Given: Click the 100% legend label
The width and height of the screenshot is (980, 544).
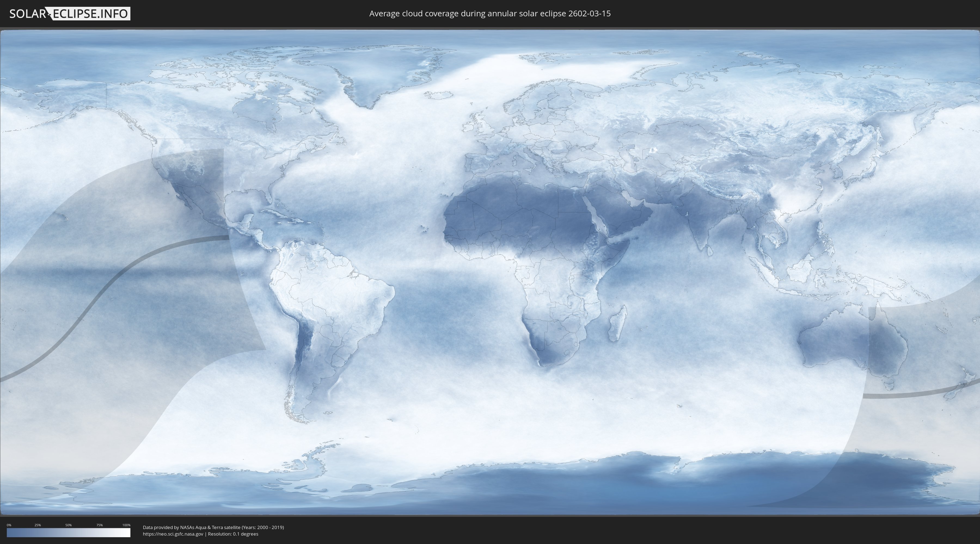Looking at the screenshot, I should click(126, 525).
